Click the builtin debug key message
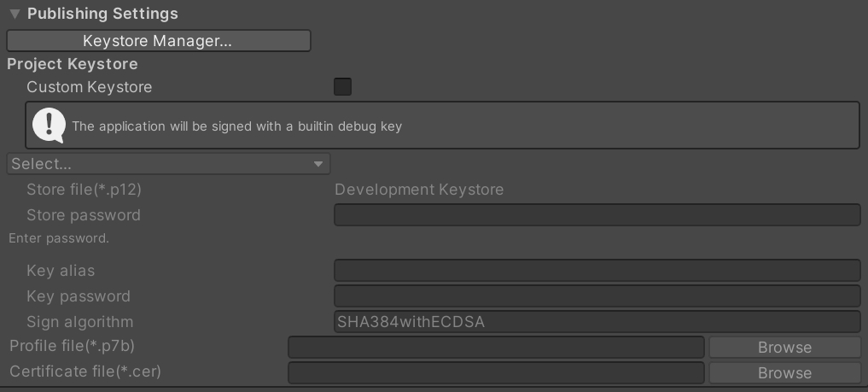Viewport: 868px width, 392px height. [x=237, y=126]
